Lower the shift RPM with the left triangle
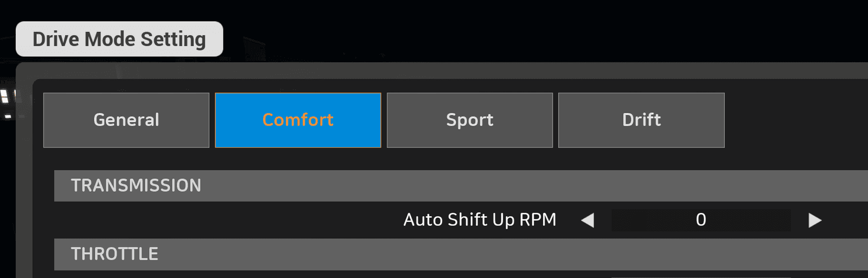Image resolution: width=868 pixels, height=278 pixels. point(588,220)
